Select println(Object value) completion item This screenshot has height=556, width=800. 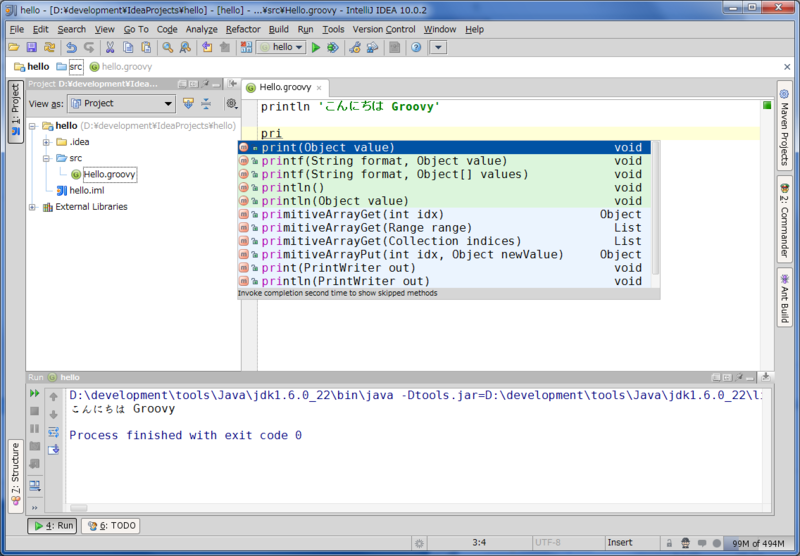point(444,201)
